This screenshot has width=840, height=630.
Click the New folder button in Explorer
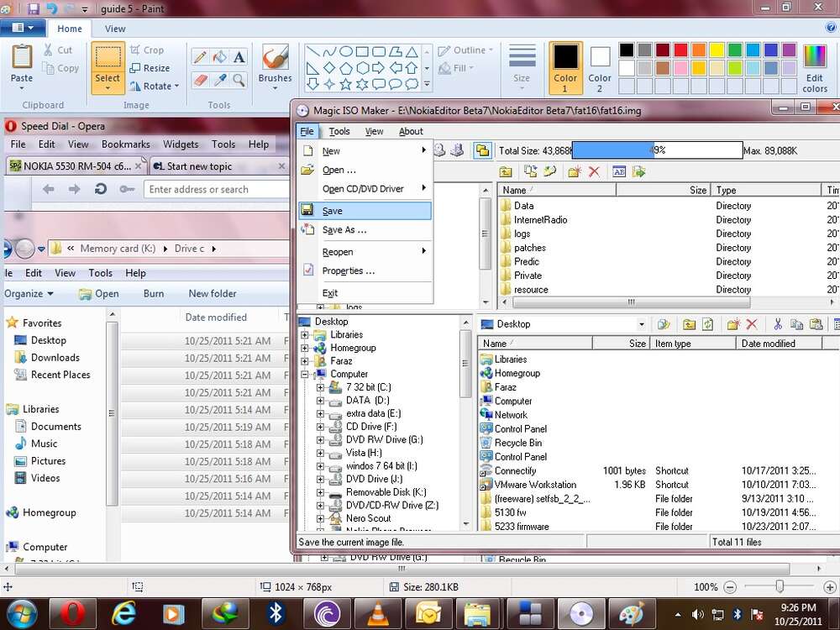click(x=213, y=293)
